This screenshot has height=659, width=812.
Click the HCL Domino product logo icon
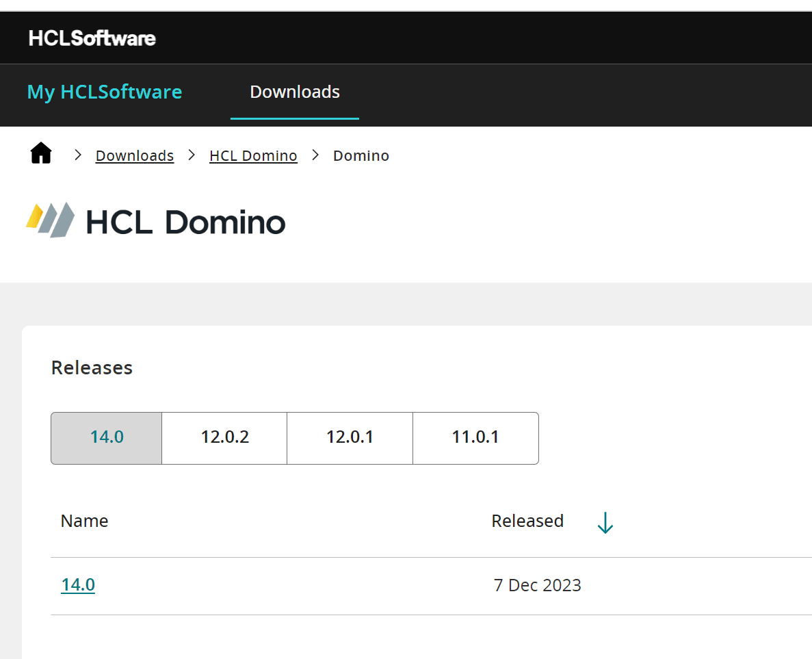coord(50,220)
